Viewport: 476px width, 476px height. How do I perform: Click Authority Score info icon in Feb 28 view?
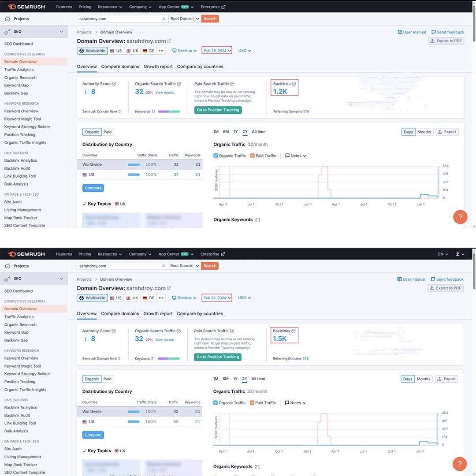(x=114, y=331)
